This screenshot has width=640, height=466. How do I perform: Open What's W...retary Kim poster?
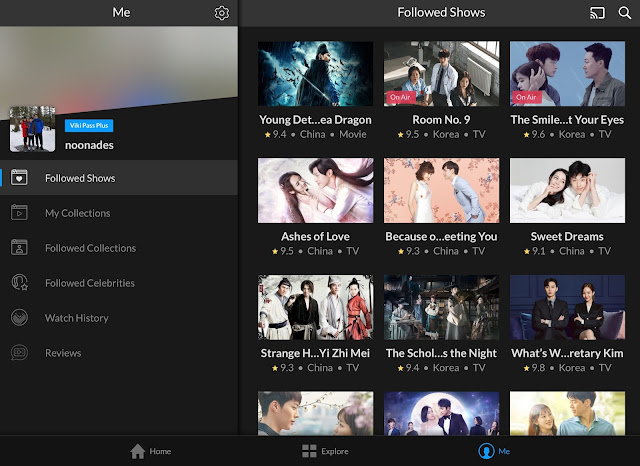pyautogui.click(x=567, y=307)
